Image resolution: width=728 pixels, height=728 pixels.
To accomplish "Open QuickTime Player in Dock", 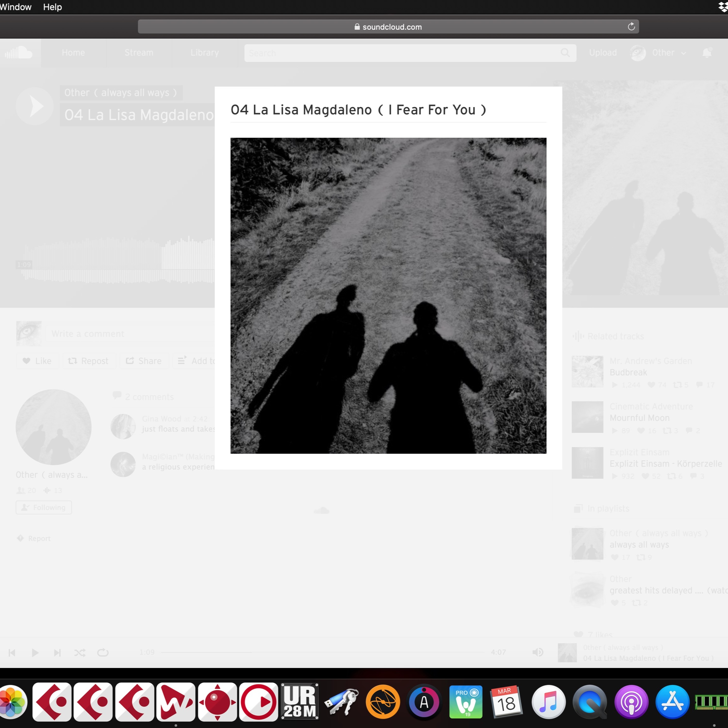I will [x=590, y=702].
